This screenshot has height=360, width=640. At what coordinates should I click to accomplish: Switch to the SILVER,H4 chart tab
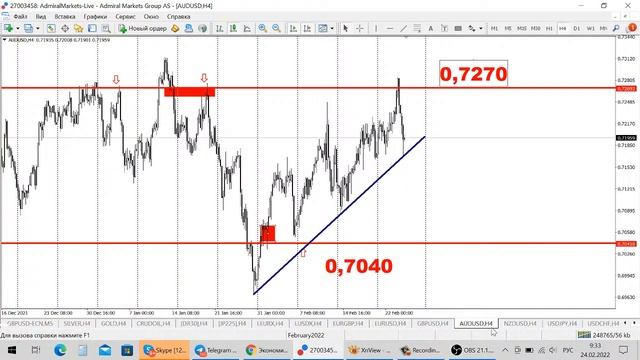click(x=77, y=323)
